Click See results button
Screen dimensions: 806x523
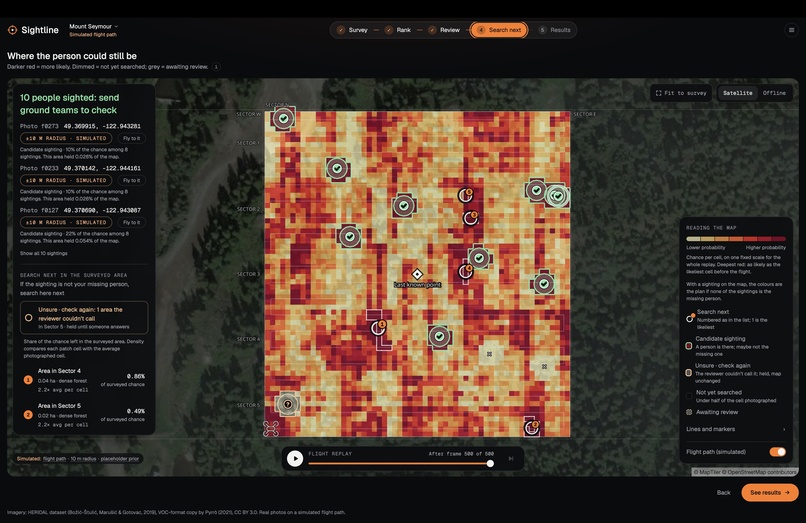770,493
